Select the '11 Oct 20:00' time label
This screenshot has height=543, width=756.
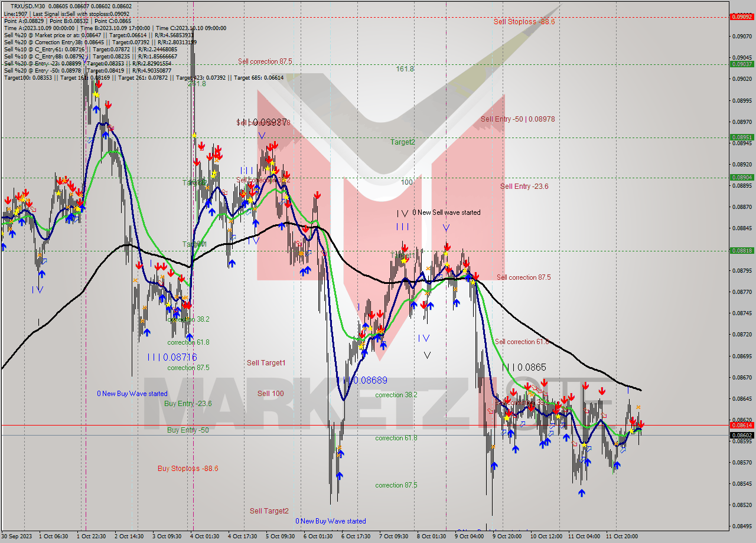coord(622,537)
